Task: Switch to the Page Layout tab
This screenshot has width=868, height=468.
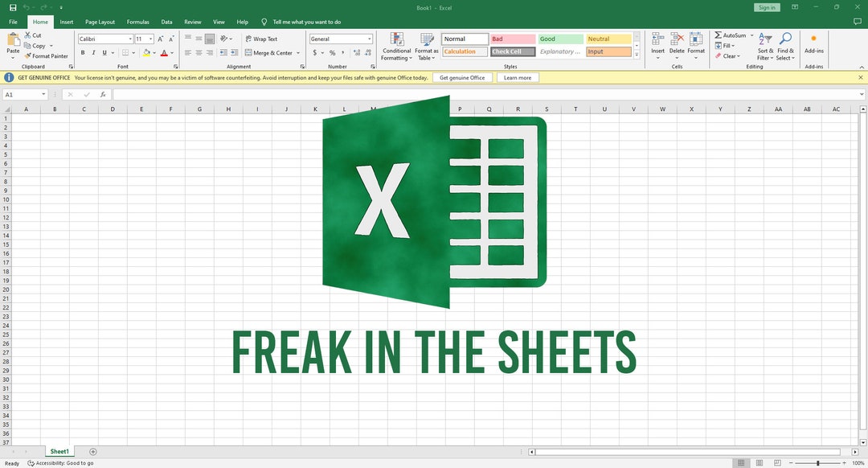Action: (x=100, y=23)
